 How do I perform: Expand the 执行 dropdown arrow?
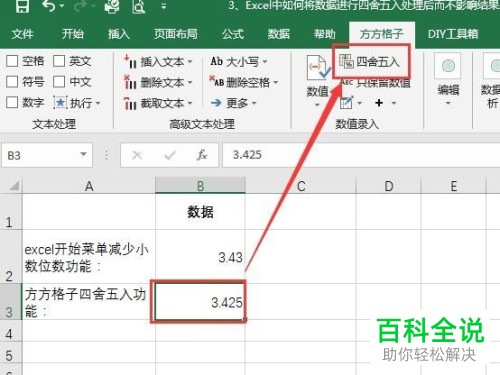(98, 103)
